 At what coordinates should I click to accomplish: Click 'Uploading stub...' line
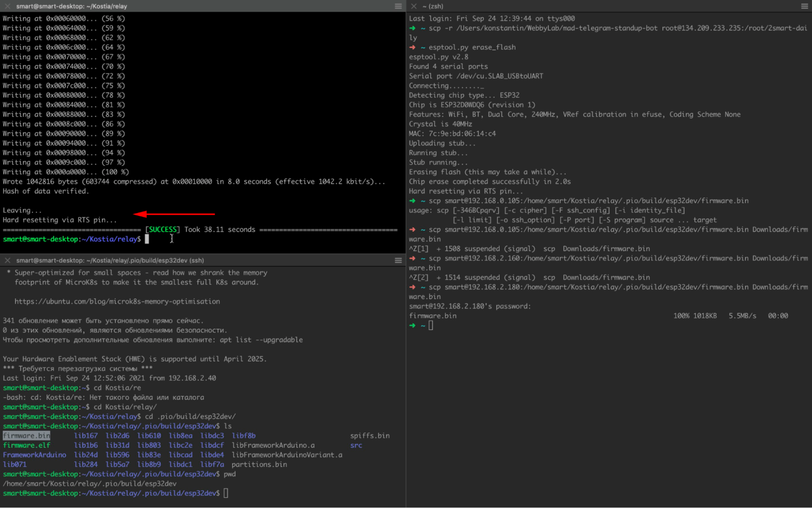coord(442,143)
